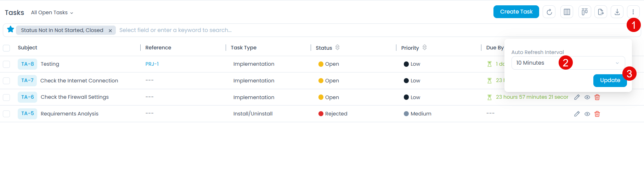View task TA-5 via the eye icon
Image resolution: width=644 pixels, height=173 pixels.
click(x=587, y=114)
